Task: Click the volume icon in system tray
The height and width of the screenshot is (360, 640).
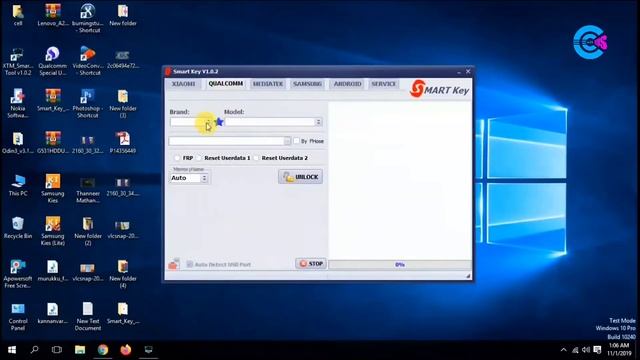Action: pos(586,350)
